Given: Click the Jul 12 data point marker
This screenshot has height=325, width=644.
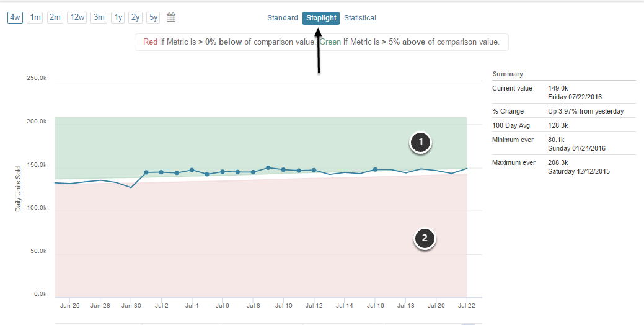Looking at the screenshot, I should point(314,170).
